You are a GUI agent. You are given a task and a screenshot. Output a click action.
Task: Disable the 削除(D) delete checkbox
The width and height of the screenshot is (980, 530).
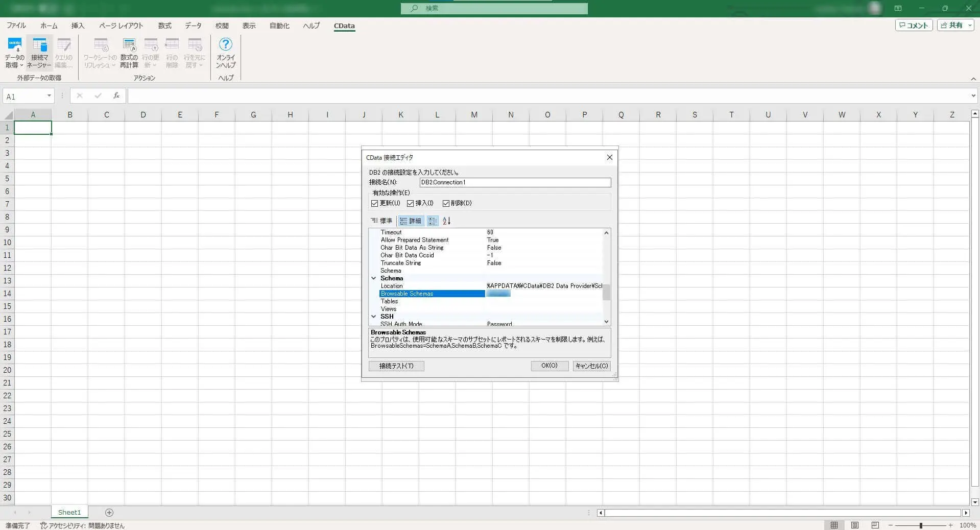coord(446,203)
